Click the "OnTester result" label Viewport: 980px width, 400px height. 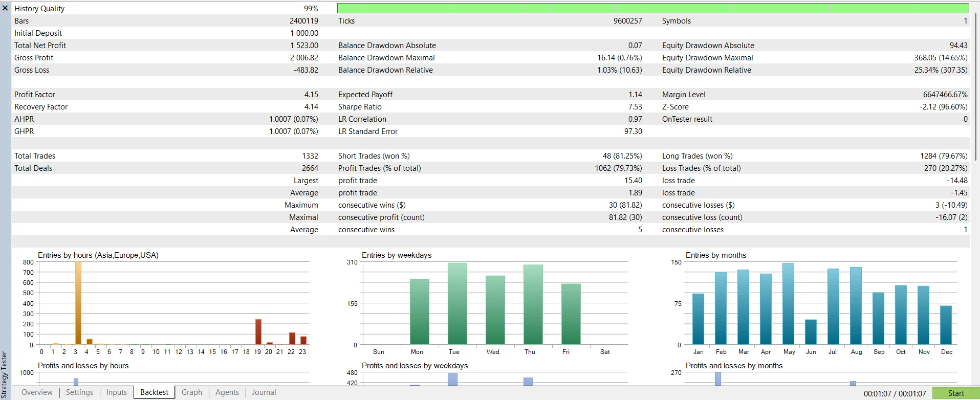tap(687, 119)
